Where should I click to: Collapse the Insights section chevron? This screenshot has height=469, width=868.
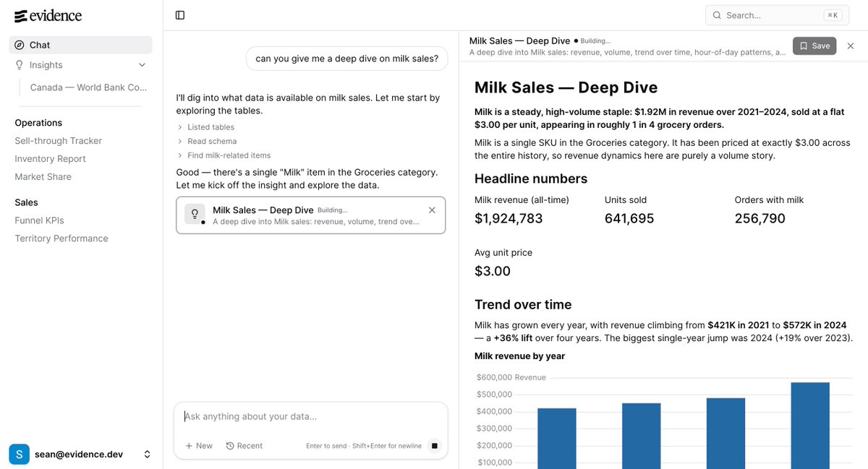(x=142, y=65)
